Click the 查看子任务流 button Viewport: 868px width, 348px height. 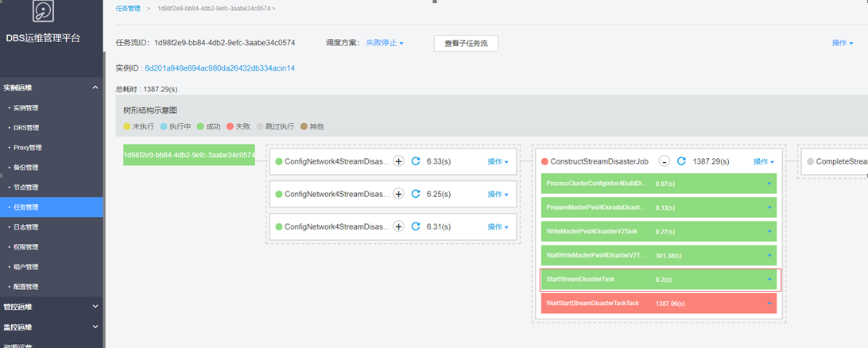coord(466,43)
